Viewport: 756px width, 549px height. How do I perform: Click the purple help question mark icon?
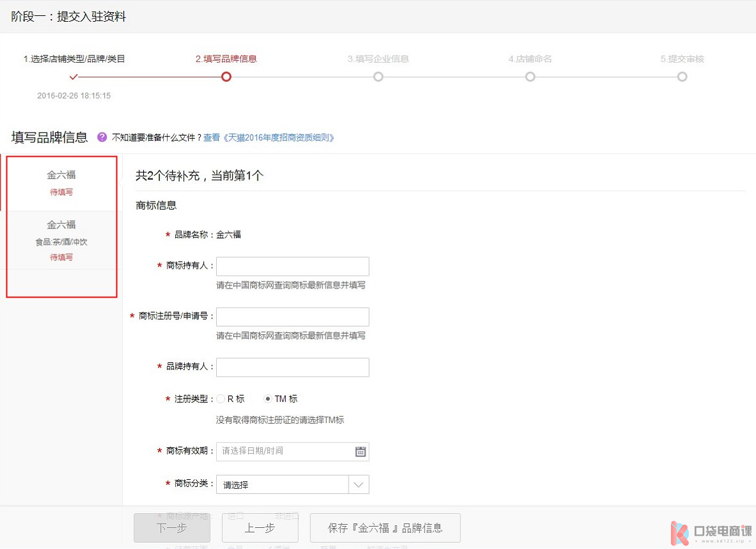point(102,137)
